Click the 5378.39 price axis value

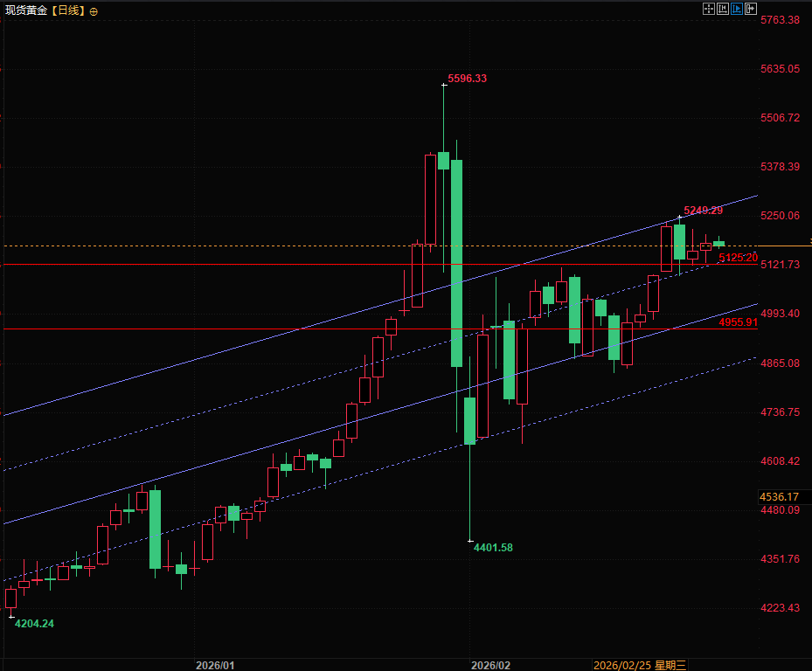[780, 167]
